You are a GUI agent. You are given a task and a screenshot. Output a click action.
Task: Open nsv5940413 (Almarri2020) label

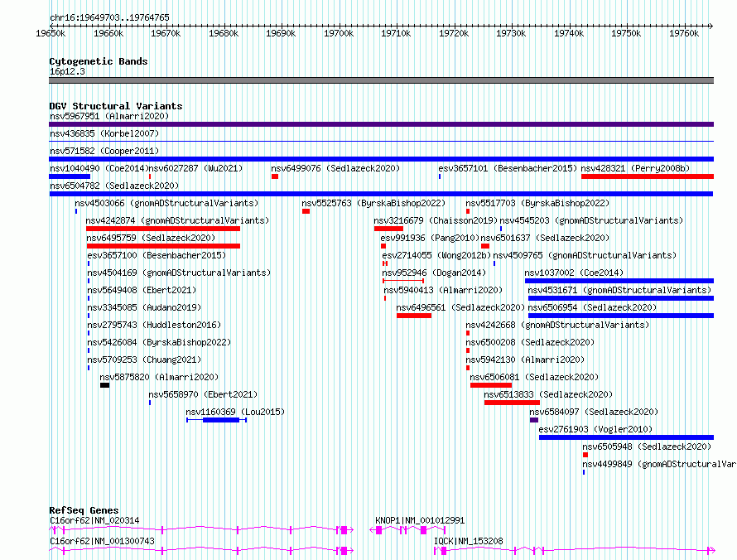point(443,290)
